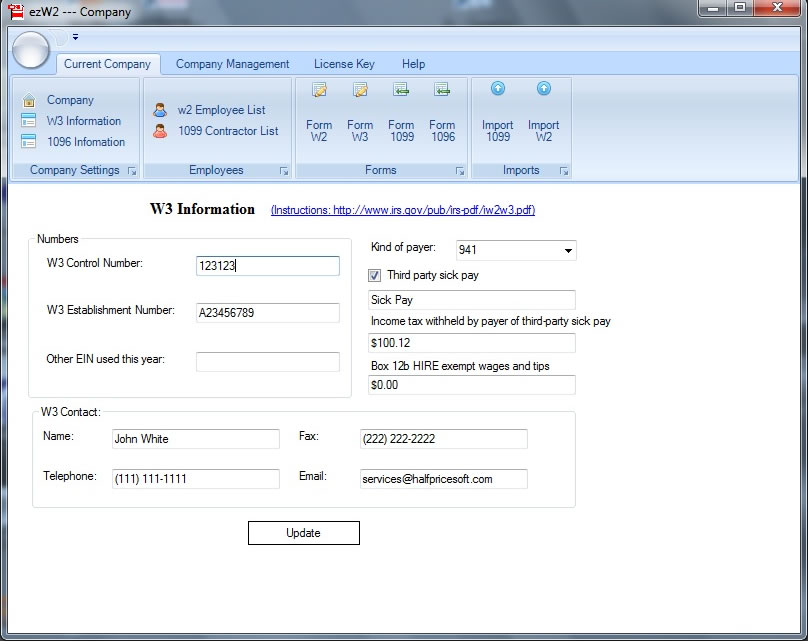This screenshot has height=644, width=808.
Task: Click the Fax field
Action: [x=444, y=439]
